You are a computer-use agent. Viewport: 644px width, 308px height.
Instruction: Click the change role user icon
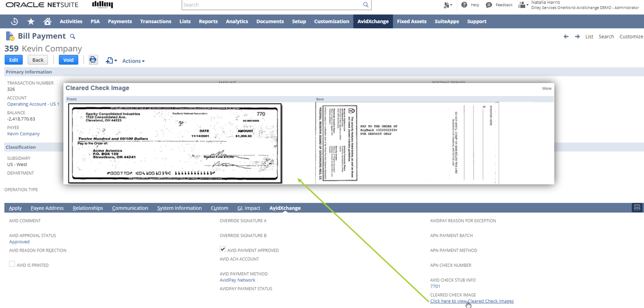coord(523,5)
